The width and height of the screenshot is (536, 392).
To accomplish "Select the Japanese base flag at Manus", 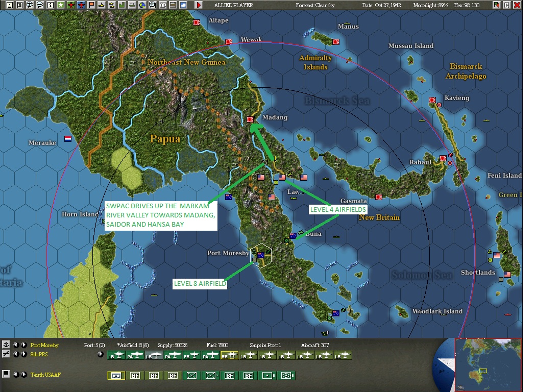I will (336, 42).
